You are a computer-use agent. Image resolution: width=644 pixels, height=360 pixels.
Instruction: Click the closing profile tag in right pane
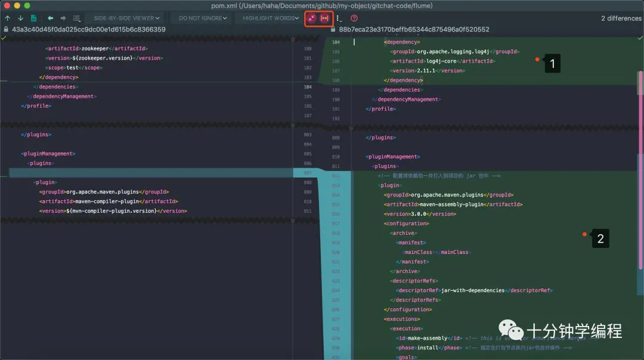(x=380, y=109)
